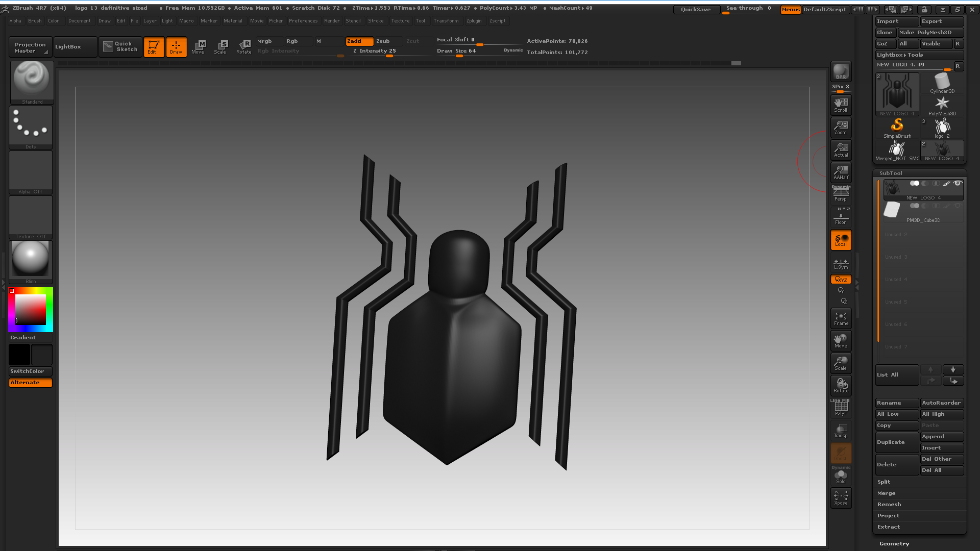Collapse the SubTool palette header
980x551 pixels.
pos(891,173)
